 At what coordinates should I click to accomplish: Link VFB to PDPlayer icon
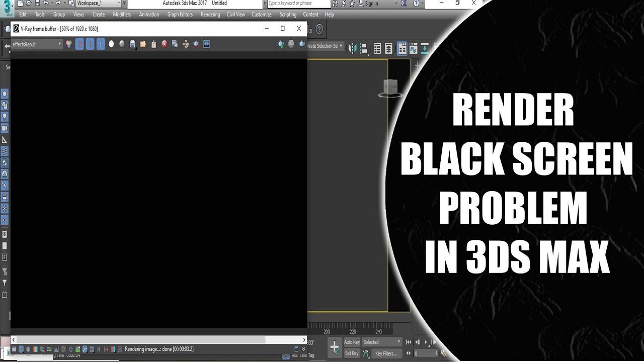(206, 44)
